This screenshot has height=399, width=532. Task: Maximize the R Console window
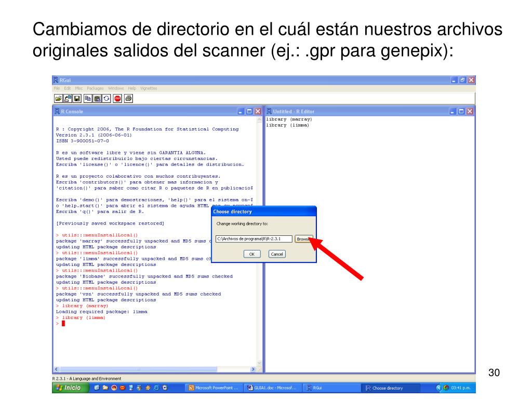[x=249, y=111]
